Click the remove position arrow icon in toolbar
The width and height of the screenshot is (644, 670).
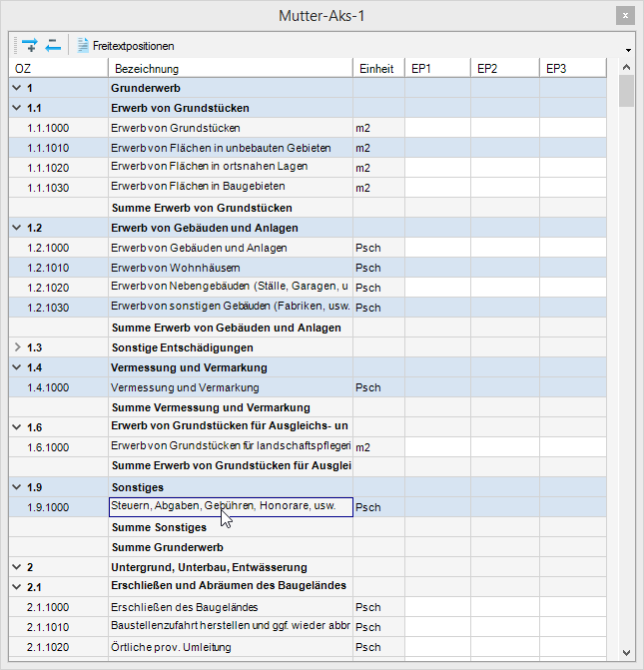(53, 45)
